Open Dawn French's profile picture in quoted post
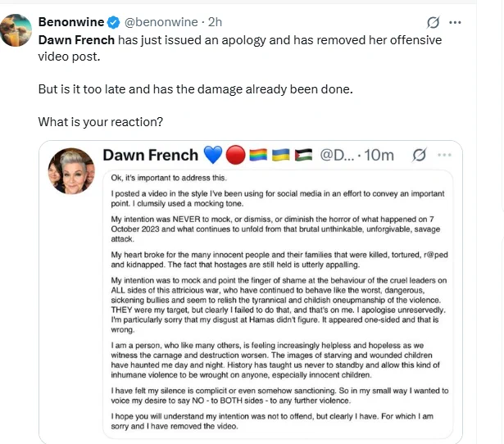The width and height of the screenshot is (504, 444). click(71, 171)
